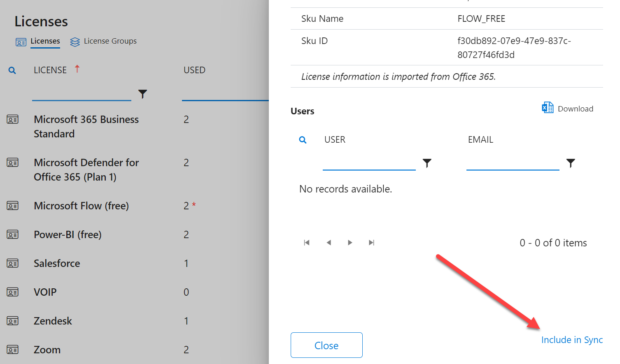Click the search icon beside the LICENSE column
Screen dimensions: 620x364
[12, 70]
